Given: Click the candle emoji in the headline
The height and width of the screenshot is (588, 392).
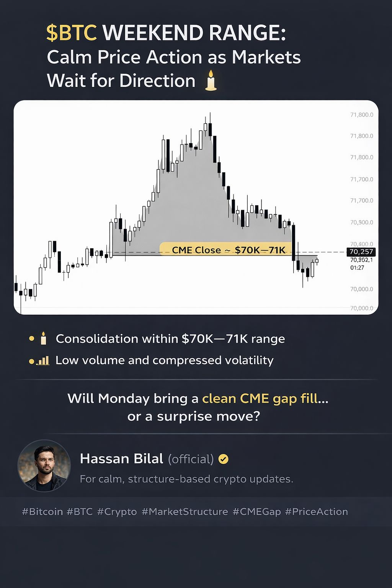Looking at the screenshot, I should (211, 80).
